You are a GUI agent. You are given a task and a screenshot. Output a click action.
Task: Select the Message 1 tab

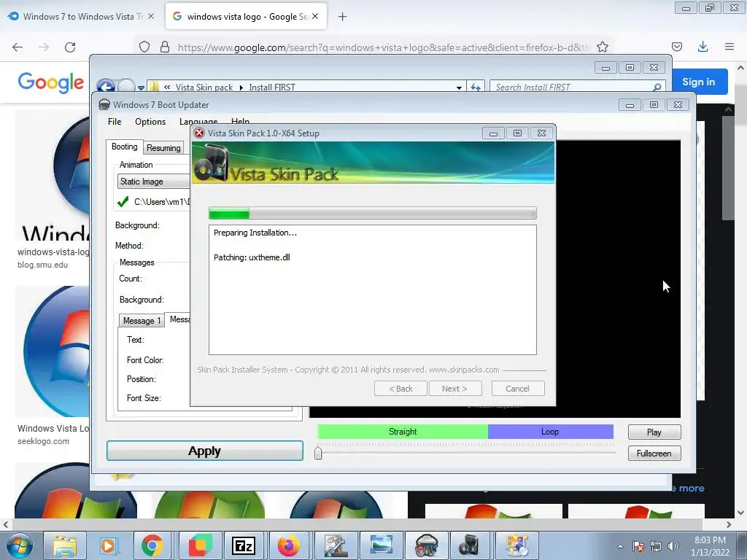142,321
